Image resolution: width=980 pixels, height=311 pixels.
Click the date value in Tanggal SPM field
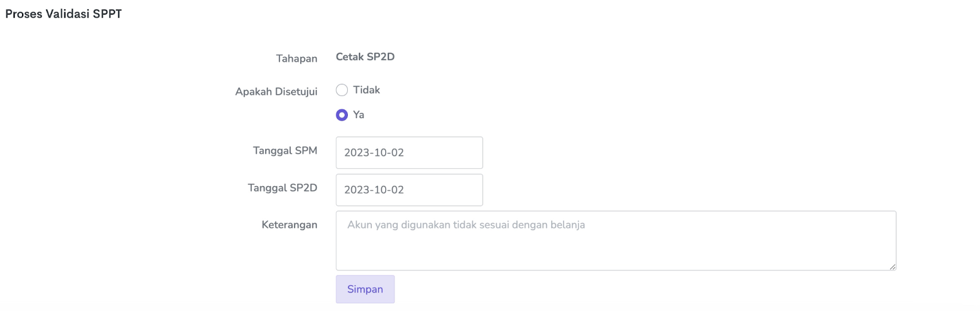point(374,152)
